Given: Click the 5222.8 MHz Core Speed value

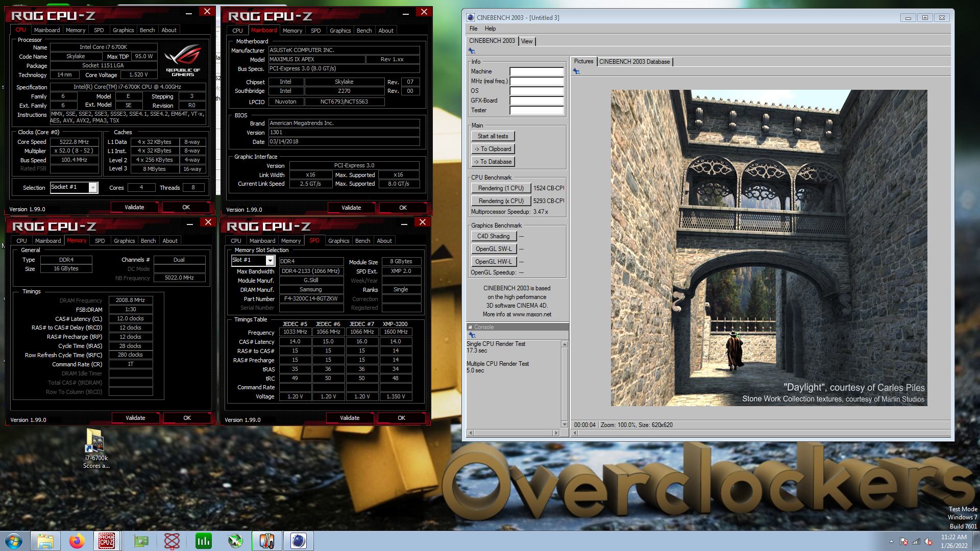Looking at the screenshot, I should click(74, 142).
